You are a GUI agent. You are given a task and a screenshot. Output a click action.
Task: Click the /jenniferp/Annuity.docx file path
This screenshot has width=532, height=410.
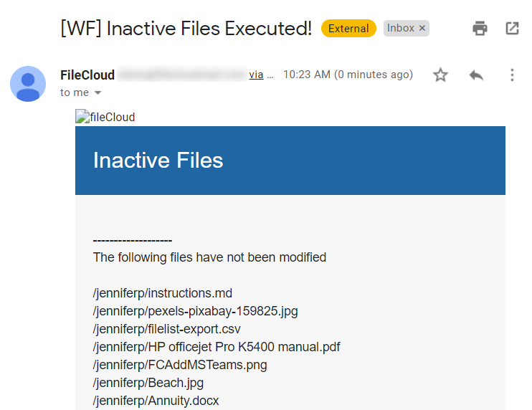click(x=156, y=401)
